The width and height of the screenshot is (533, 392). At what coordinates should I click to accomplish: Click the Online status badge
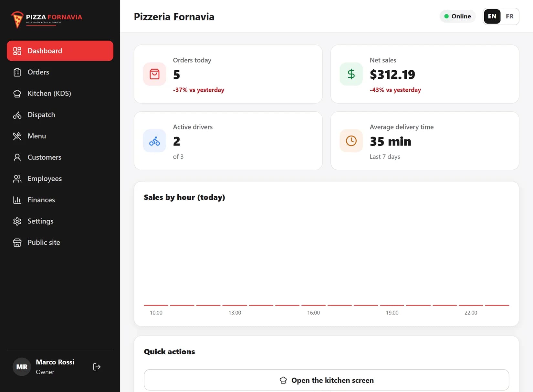pos(457,16)
